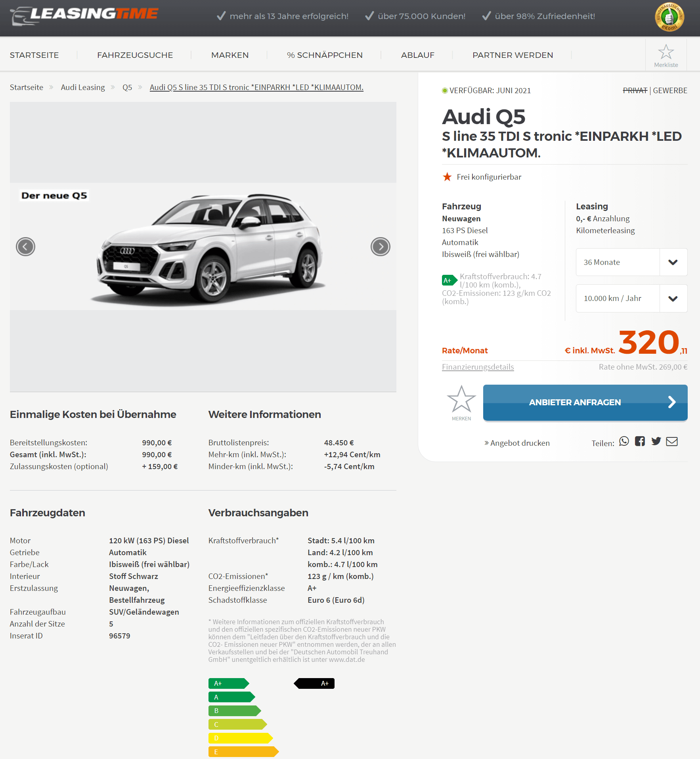Expand mileage with its chevron arrow
Screen dimensions: 700x759
tap(673, 298)
